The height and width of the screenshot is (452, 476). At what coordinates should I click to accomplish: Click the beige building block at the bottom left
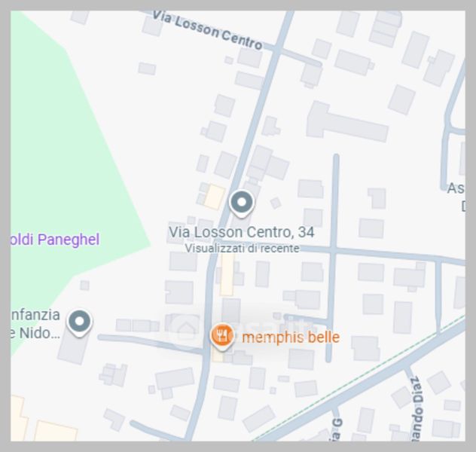click(55, 431)
